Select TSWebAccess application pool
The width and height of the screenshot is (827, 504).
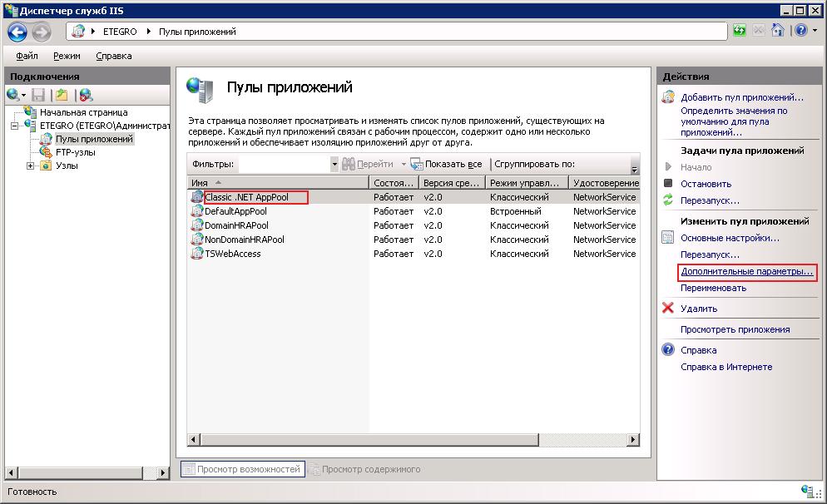(233, 254)
